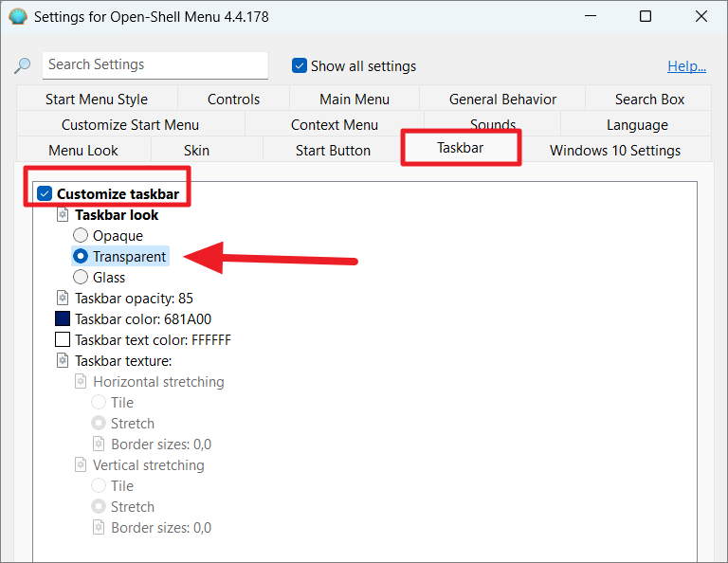
Task: Open the Start Menu Style tab
Action: 97,99
